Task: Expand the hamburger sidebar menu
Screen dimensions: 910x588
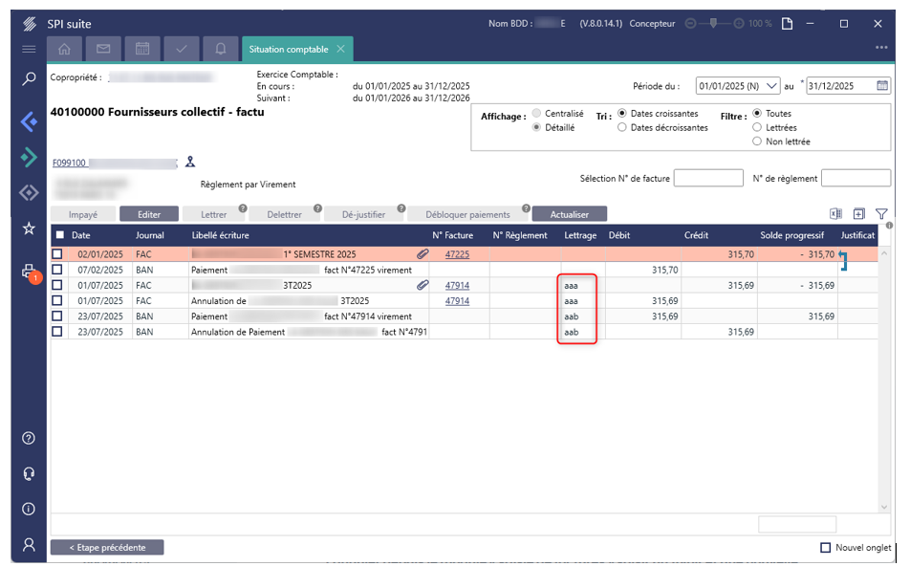Action: coord(29,49)
